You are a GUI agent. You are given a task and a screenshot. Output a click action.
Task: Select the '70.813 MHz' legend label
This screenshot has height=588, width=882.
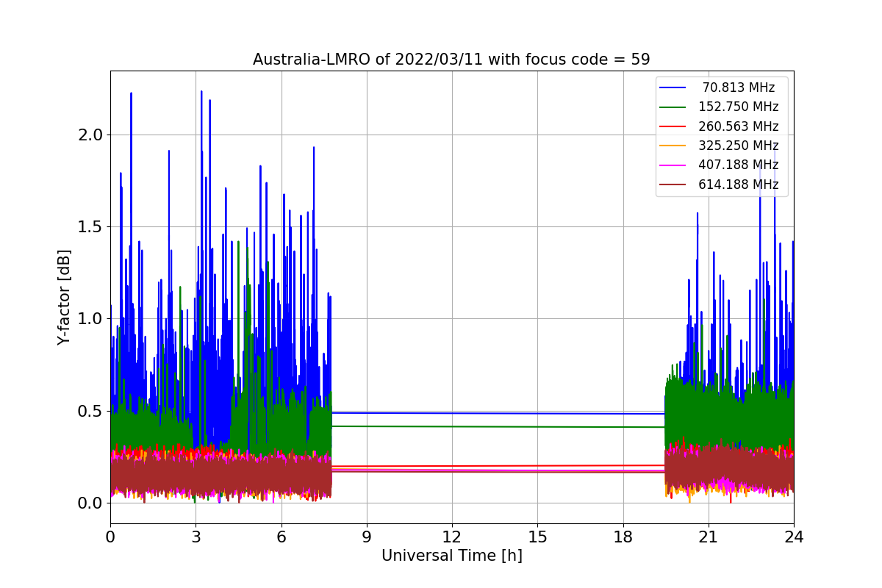coord(739,87)
